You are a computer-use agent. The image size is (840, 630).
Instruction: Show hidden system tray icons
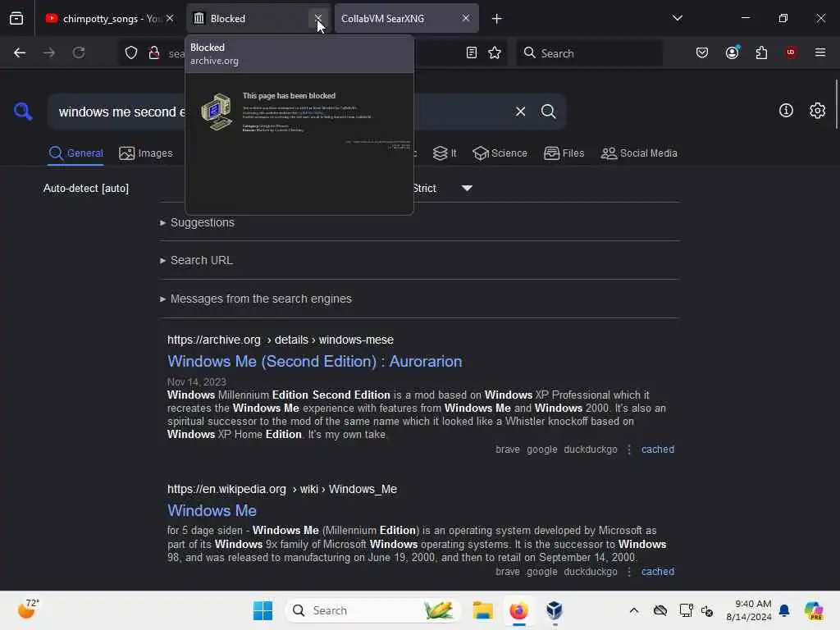pos(634,610)
